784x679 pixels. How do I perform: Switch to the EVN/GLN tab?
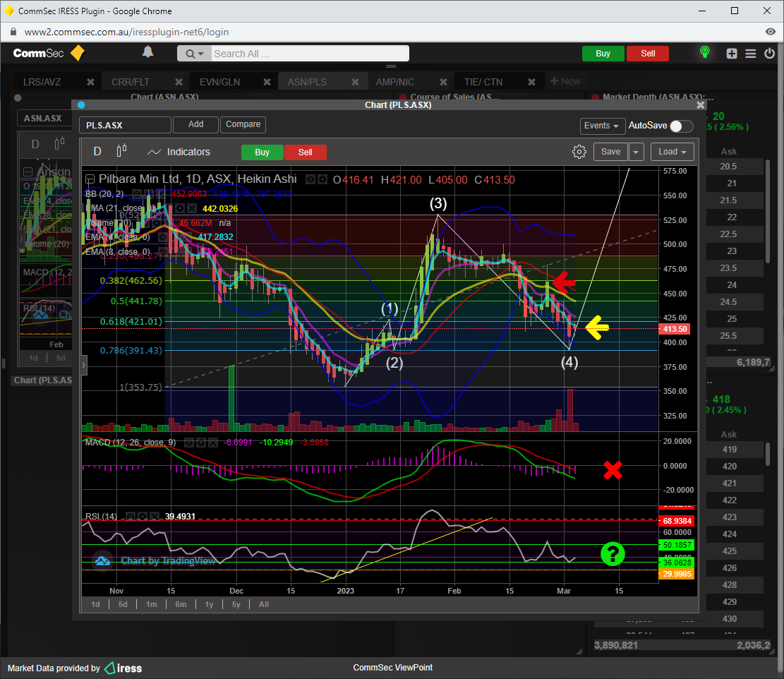220,82
